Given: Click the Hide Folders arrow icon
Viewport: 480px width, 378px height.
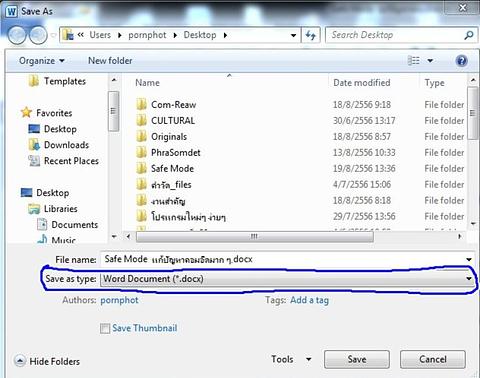Looking at the screenshot, I should click(x=20, y=361).
